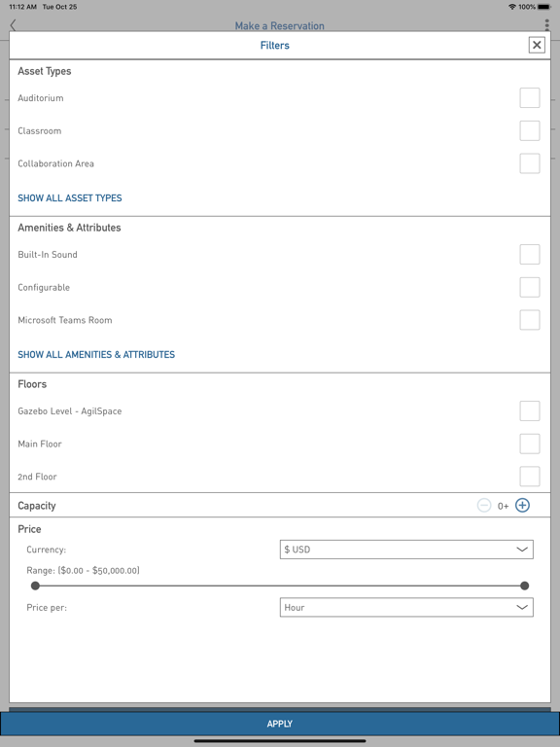Click the maximum price slider handle
Screen dimensions: 560x747
524,586
